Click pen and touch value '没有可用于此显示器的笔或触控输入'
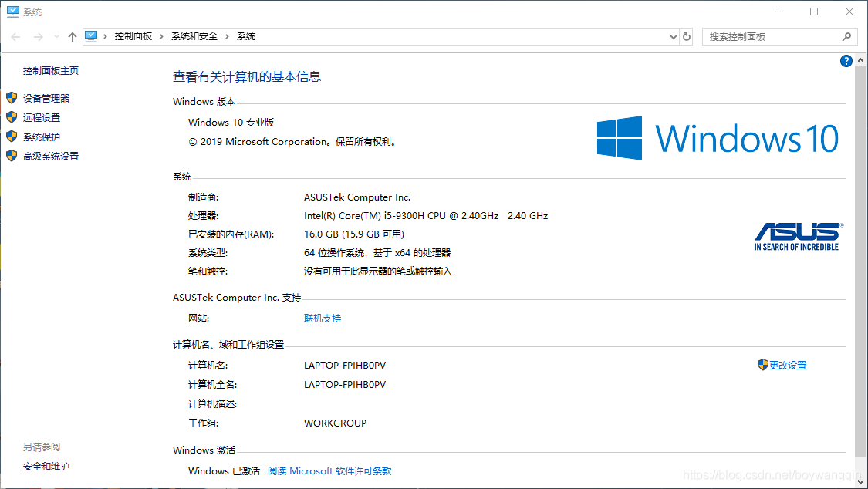The height and width of the screenshot is (489, 868). [378, 271]
